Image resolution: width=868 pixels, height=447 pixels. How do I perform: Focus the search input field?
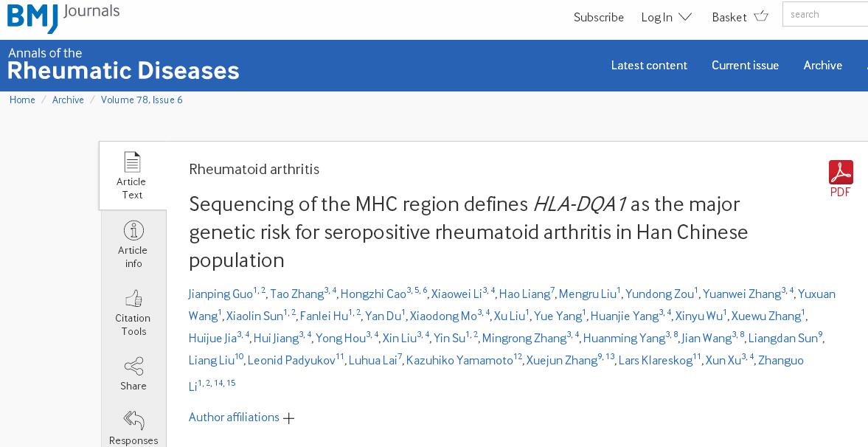click(825, 15)
